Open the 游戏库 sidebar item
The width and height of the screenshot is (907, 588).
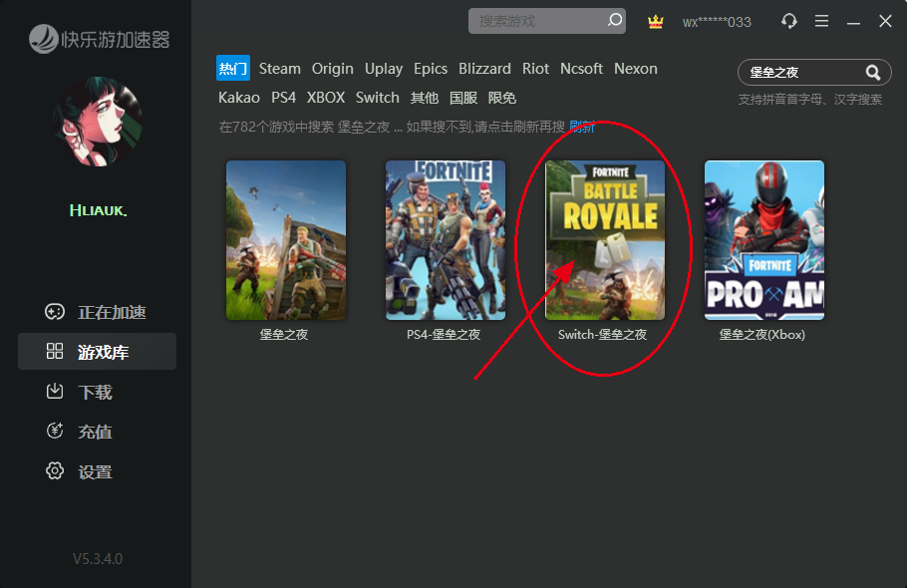pos(98,351)
